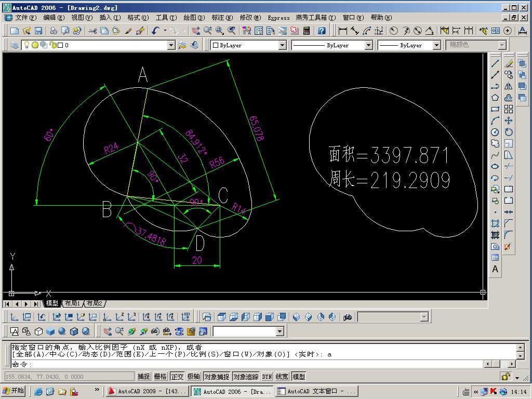This screenshot has height=399, width=532.
Task: Click the Help question mark icon
Action: (x=322, y=31)
